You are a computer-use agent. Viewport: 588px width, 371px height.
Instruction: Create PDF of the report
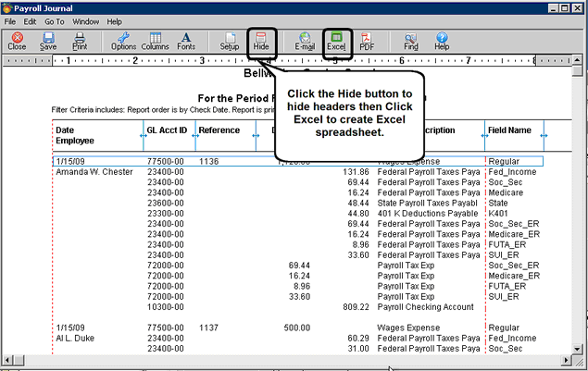coord(367,42)
